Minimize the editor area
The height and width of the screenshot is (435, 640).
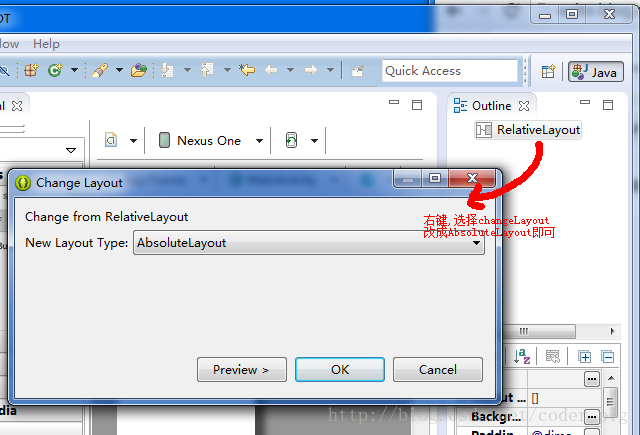394,102
